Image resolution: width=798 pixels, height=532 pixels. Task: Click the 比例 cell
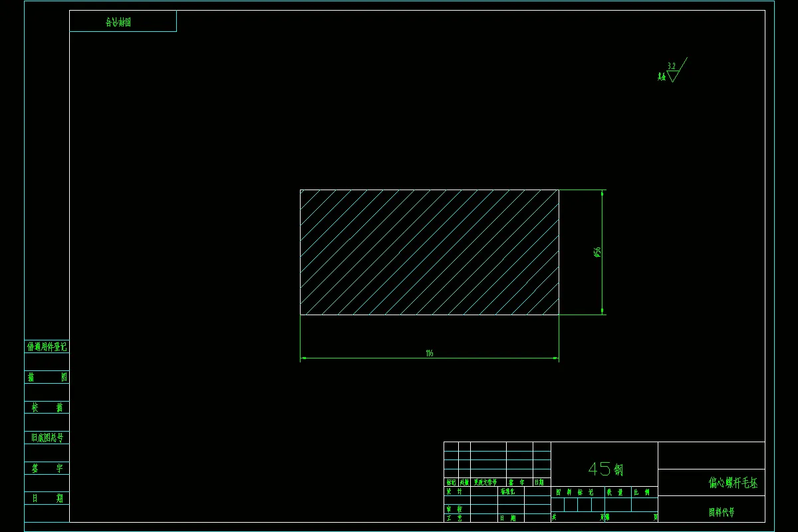click(644, 492)
